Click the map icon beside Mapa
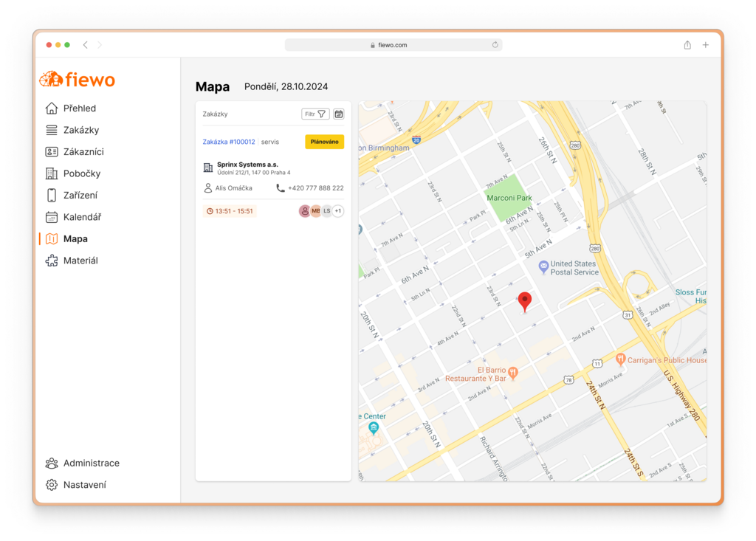Image resolution: width=756 pixels, height=541 pixels. (x=52, y=238)
